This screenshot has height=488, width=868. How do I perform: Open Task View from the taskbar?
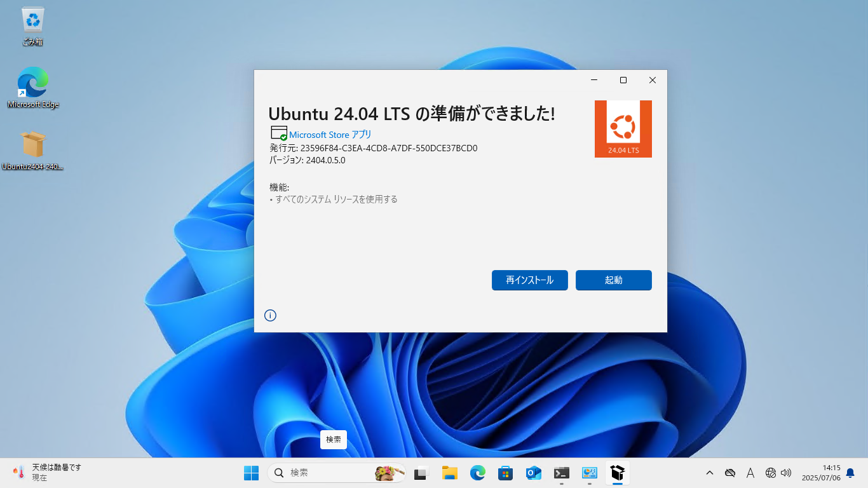(421, 473)
